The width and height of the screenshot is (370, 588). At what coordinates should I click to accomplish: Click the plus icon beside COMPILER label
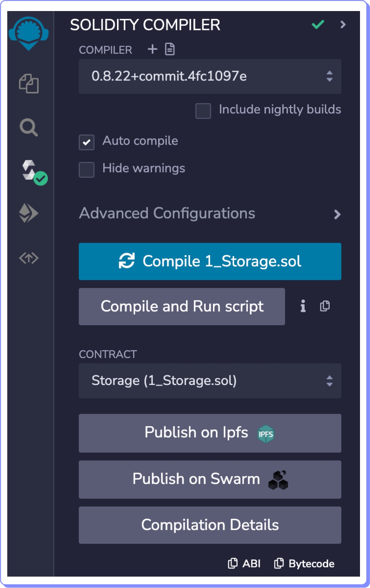(x=152, y=49)
